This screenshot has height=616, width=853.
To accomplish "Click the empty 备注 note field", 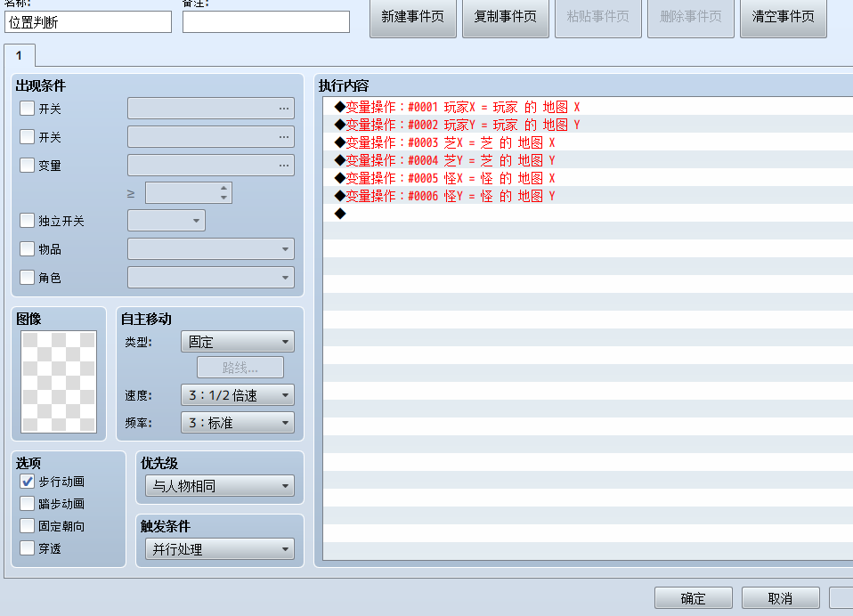I will pos(266,22).
